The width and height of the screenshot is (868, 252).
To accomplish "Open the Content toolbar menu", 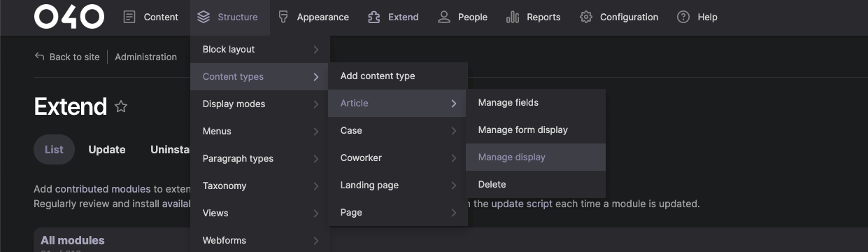I will tap(150, 17).
